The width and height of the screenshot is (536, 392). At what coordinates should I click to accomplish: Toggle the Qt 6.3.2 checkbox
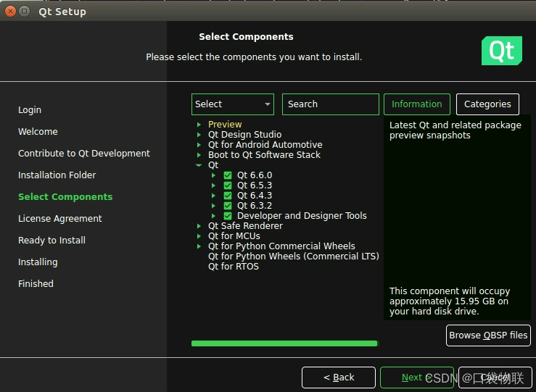[228, 206]
